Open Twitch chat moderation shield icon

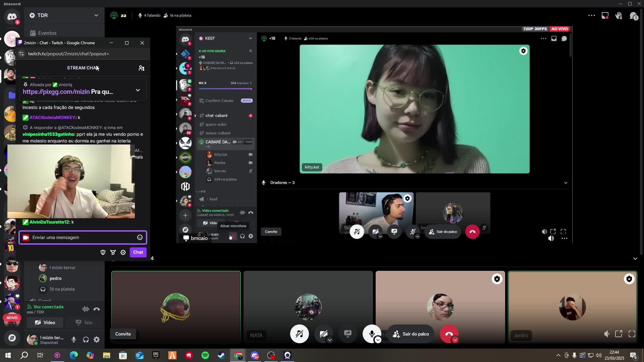coord(103,252)
